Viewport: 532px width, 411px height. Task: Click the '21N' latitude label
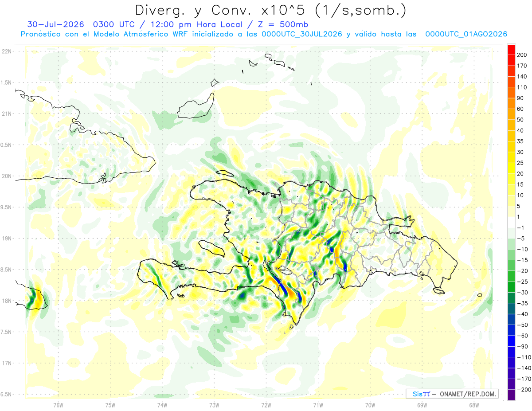7,114
